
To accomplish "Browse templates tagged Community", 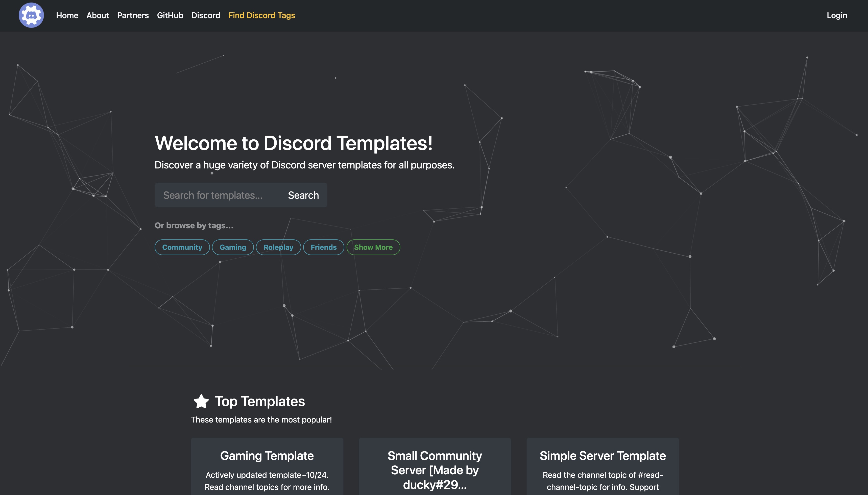I will pos(182,247).
